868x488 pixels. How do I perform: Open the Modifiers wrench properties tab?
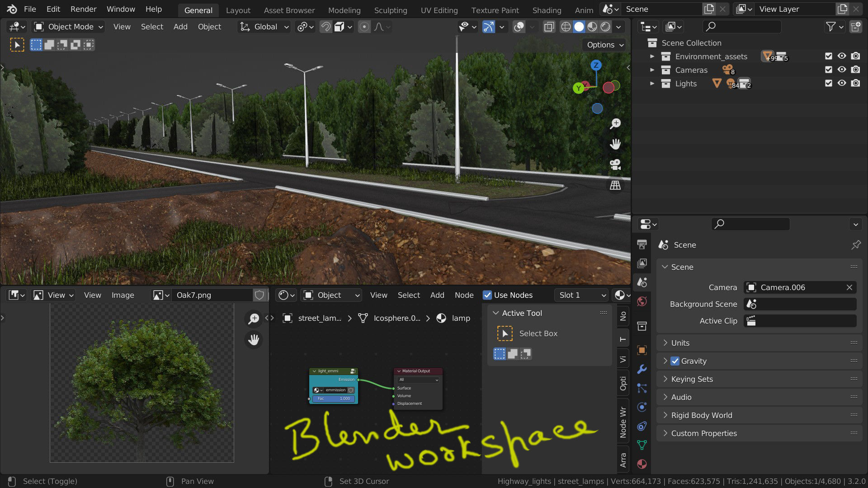(x=642, y=369)
